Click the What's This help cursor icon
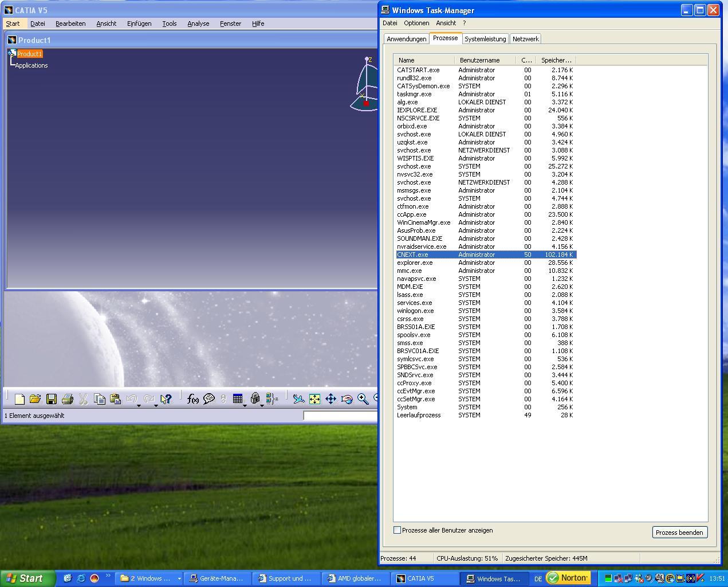This screenshot has height=587, width=728. click(x=166, y=399)
